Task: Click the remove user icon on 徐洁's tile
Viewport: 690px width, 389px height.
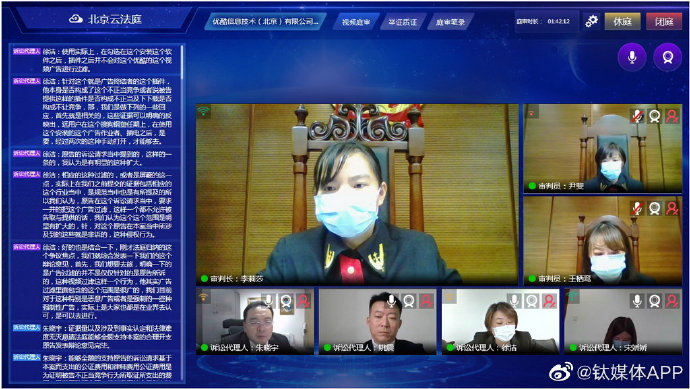Action: (549, 301)
